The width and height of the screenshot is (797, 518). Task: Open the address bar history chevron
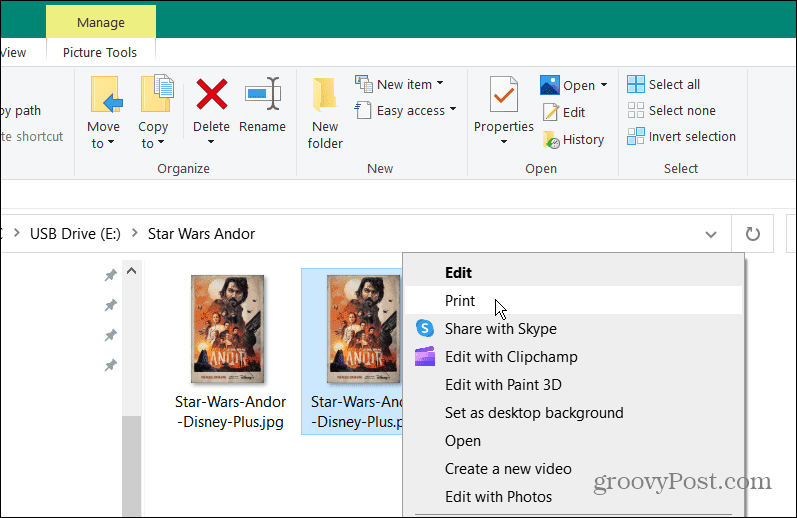coord(711,234)
